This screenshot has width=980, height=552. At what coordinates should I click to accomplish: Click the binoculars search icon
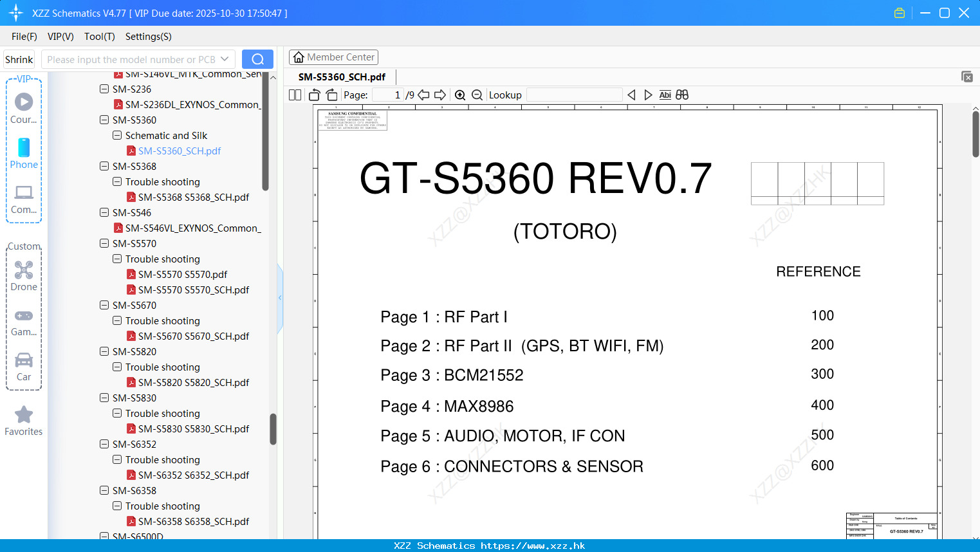tap(682, 95)
